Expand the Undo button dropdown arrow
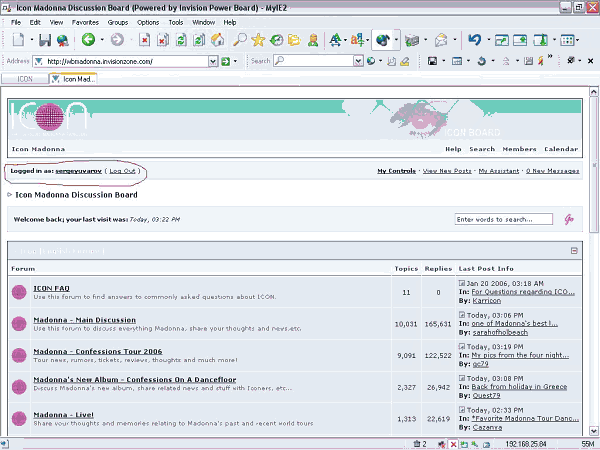600x450 pixels. pos(488,40)
